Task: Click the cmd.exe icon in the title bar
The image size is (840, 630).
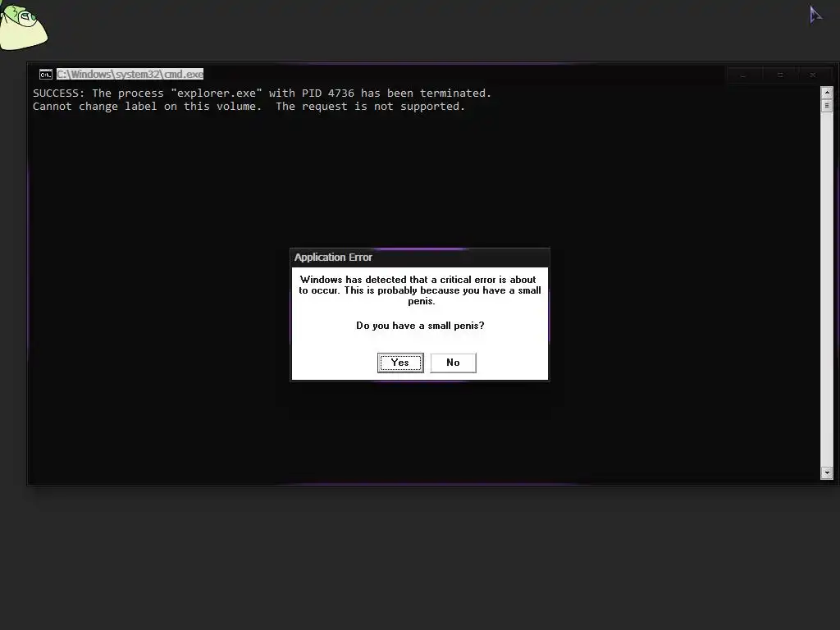Action: point(46,75)
